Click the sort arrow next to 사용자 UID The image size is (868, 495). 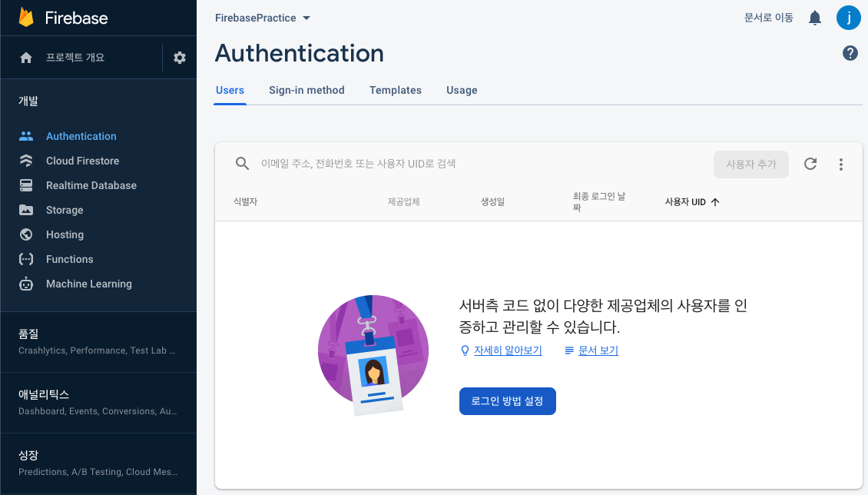point(714,202)
